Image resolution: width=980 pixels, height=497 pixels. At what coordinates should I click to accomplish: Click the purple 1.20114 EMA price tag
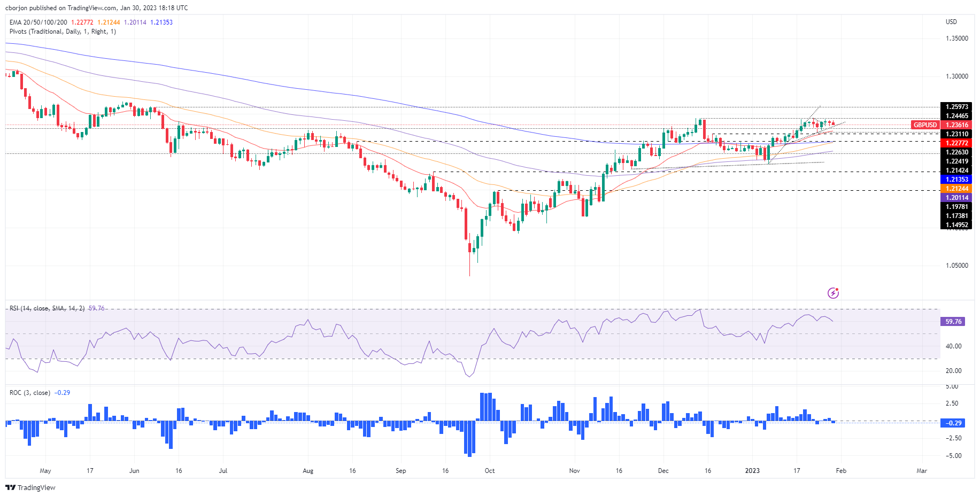point(956,198)
